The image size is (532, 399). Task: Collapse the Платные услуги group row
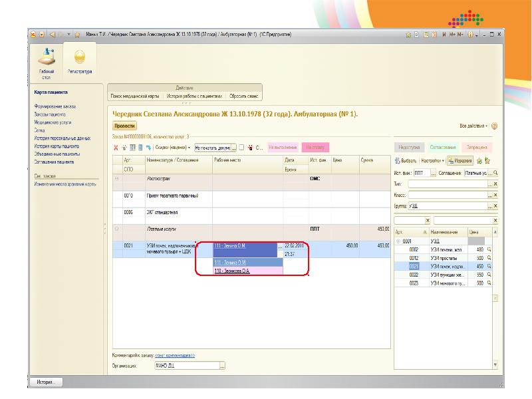point(117,229)
